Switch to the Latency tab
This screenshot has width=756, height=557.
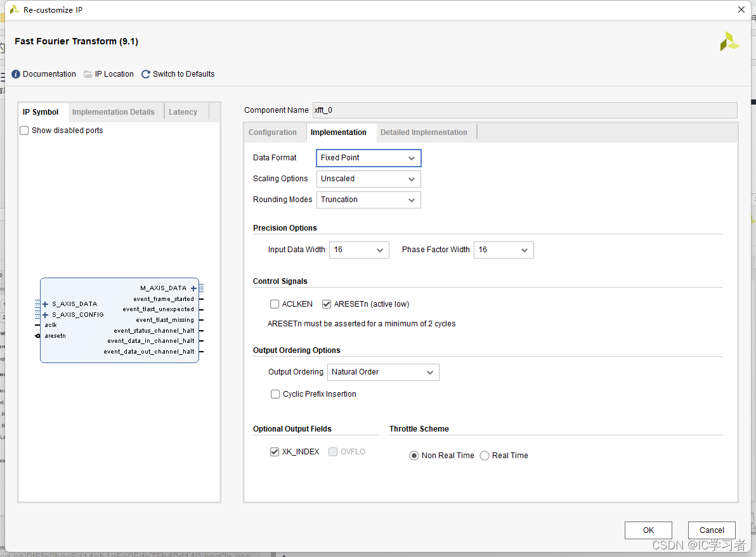point(183,112)
